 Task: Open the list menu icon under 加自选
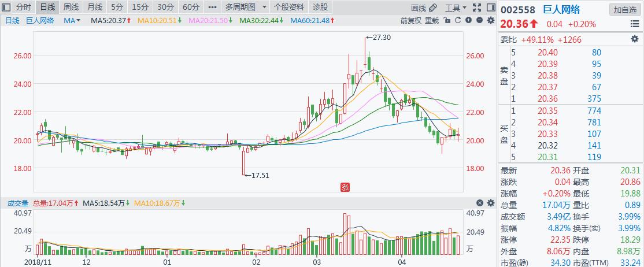[x=635, y=24]
